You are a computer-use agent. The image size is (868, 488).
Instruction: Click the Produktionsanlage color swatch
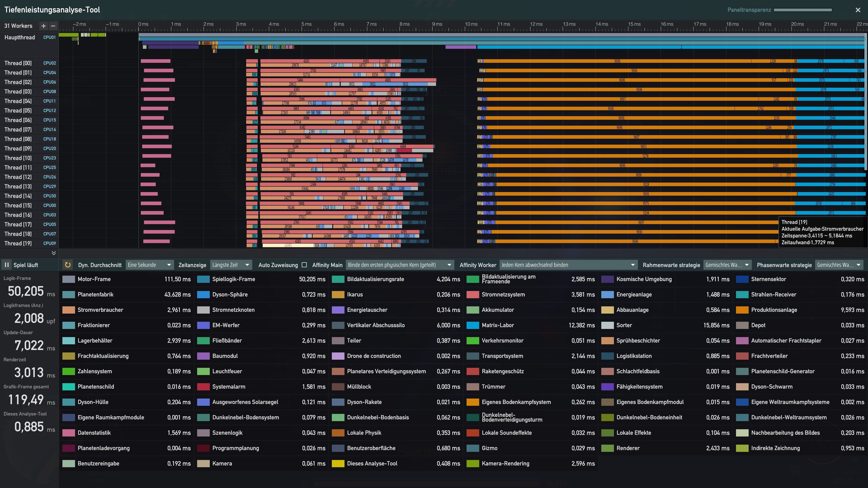tap(742, 310)
